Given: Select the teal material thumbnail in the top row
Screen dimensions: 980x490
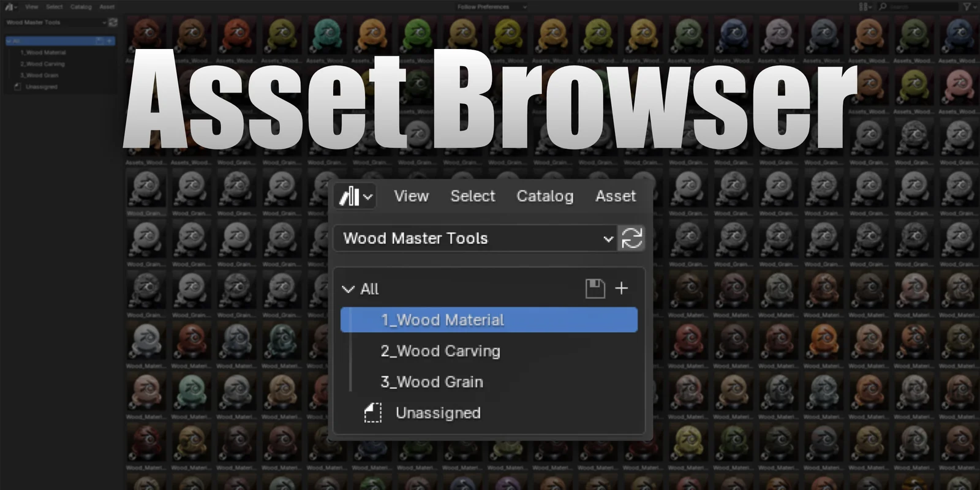Looking at the screenshot, I should 326,36.
